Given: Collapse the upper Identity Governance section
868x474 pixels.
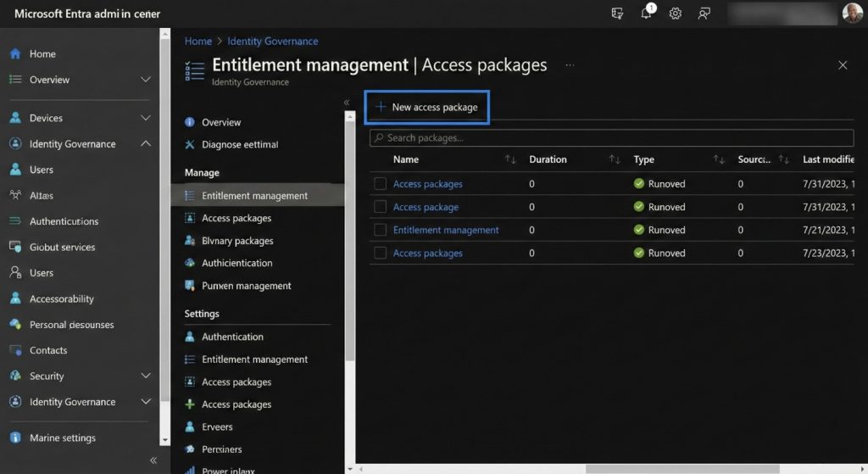Looking at the screenshot, I should 146,144.
